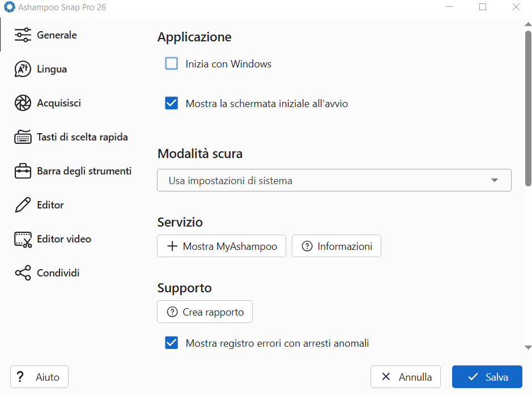Open the Aiuto help button
Screen dimensions: 532x396
pos(39,377)
